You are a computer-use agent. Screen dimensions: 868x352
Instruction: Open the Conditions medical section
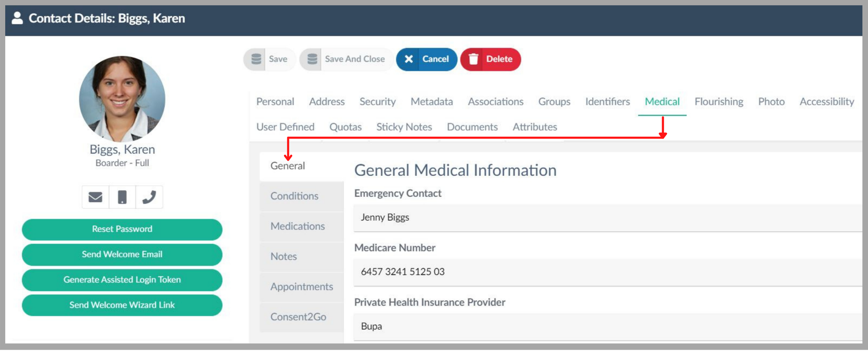[x=294, y=196]
